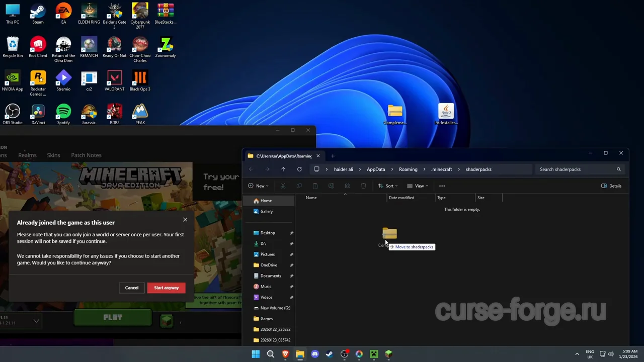Open the version selector chevron in launcher
Screen dimensions: 644x362
pos(36,320)
